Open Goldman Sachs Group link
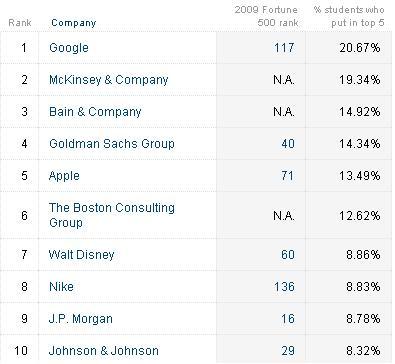395x364 pixels. tap(112, 144)
